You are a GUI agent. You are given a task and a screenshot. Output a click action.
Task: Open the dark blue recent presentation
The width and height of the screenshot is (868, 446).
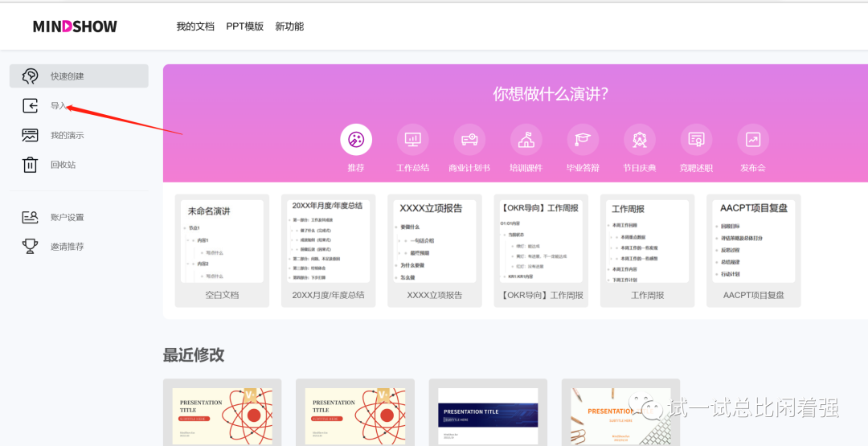click(488, 415)
